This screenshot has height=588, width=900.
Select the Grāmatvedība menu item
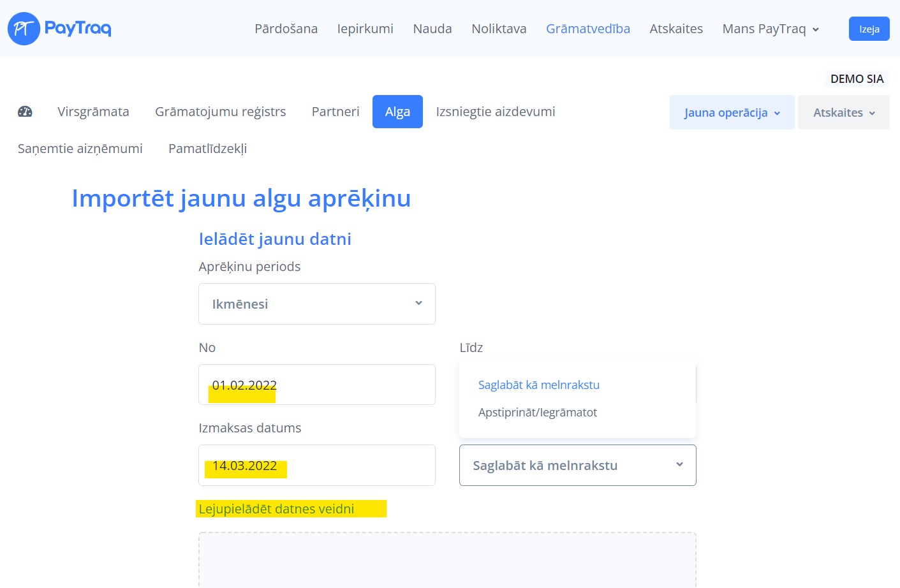(x=588, y=29)
